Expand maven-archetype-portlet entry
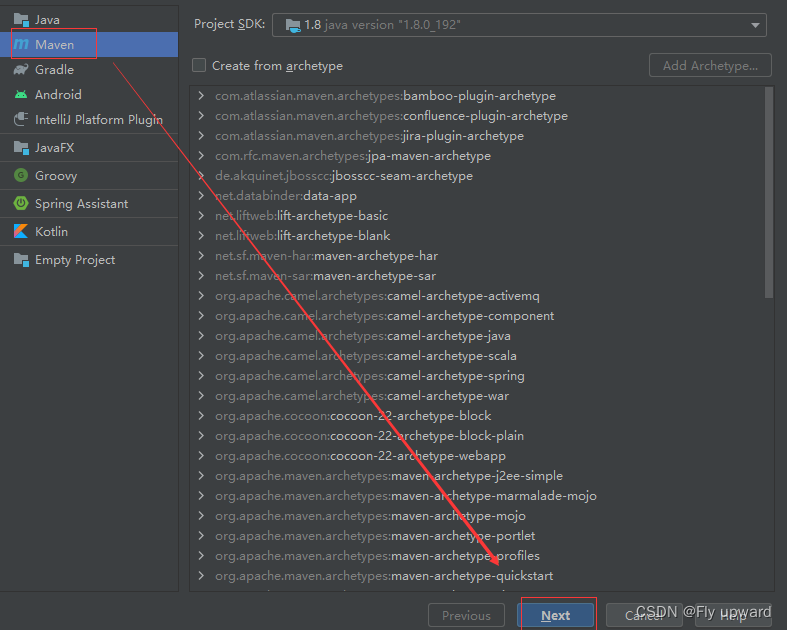787x630 pixels. (201, 536)
